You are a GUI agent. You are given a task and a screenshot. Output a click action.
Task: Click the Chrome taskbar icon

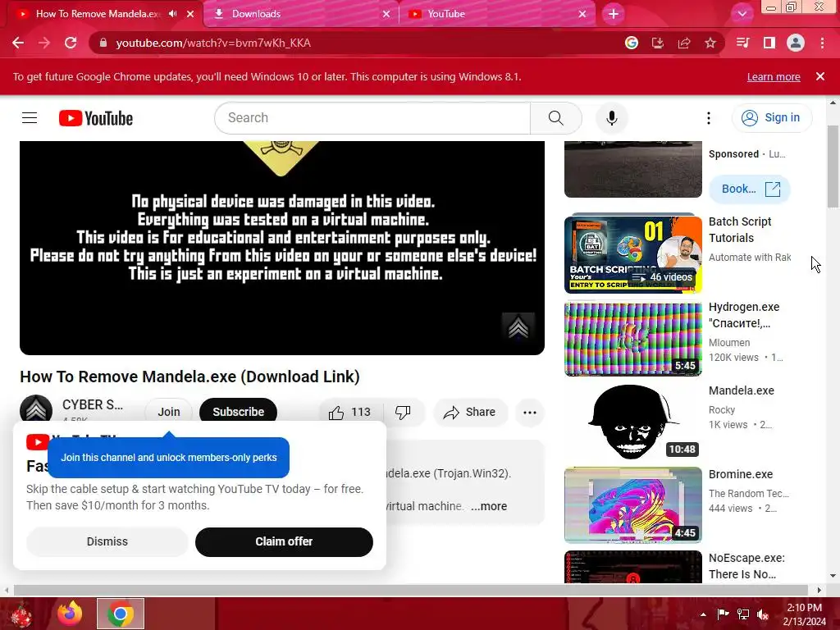tap(121, 614)
